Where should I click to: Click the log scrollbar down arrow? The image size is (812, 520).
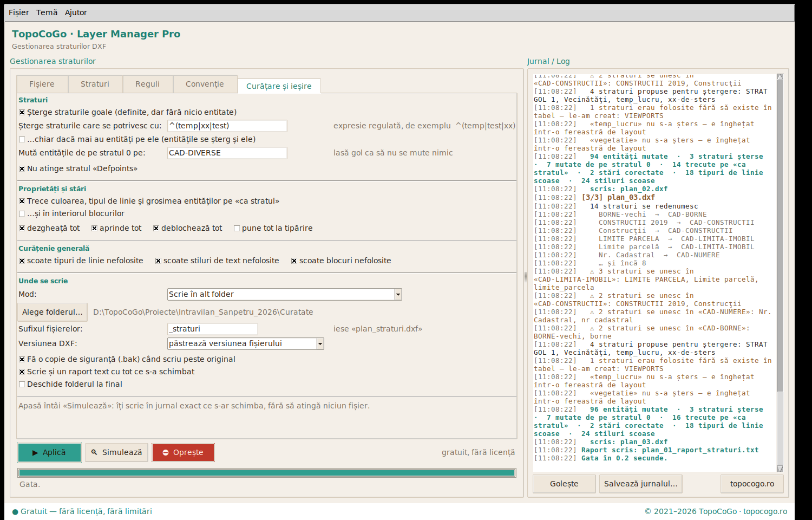click(x=780, y=469)
